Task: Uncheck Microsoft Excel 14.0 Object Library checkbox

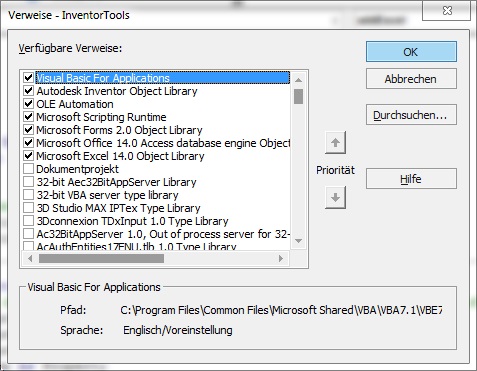Action: point(29,156)
